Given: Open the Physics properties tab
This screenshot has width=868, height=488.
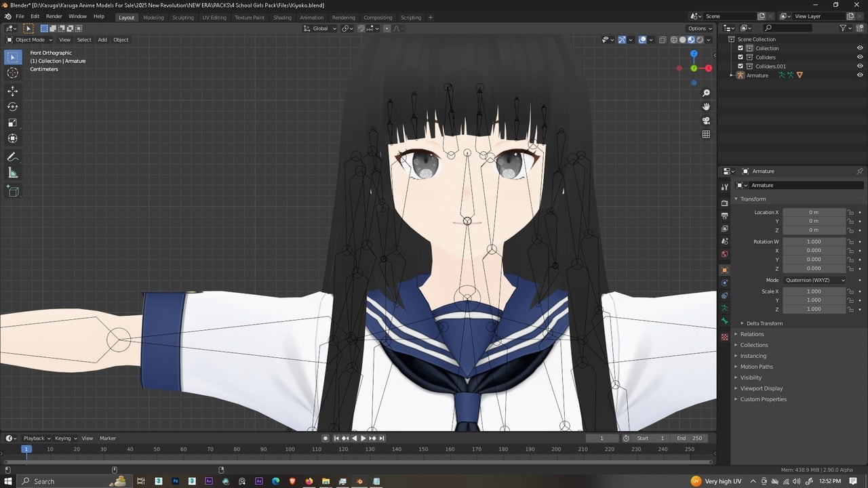Looking at the screenshot, I should click(725, 283).
